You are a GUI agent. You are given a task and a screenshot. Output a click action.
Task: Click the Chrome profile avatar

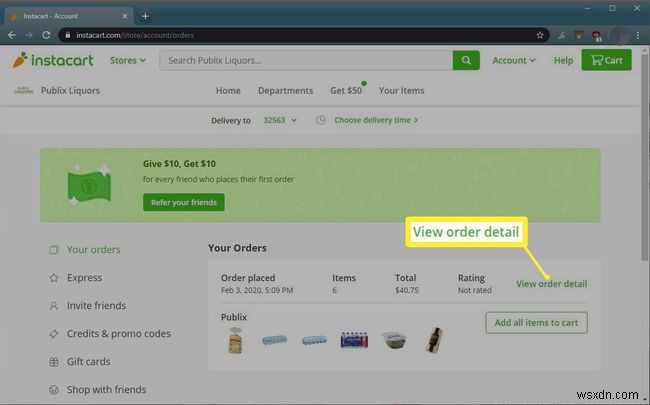(620, 35)
